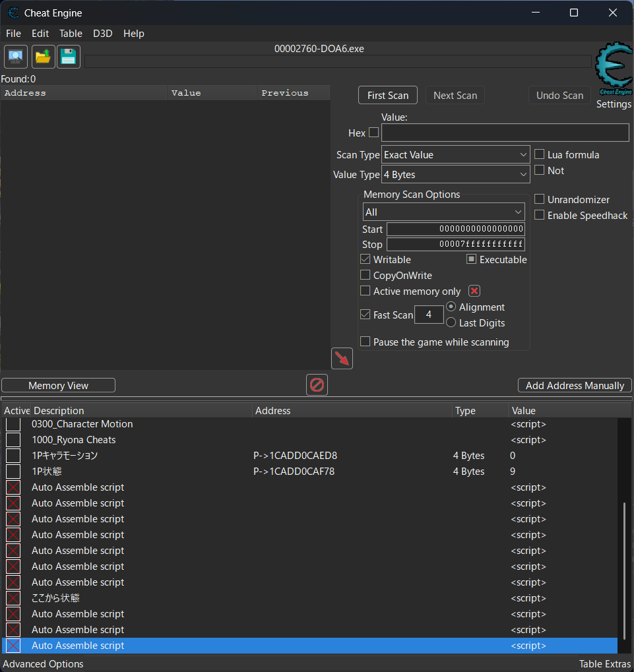
Task: Activate the 1000_Ryona Cheats script checkbox
Action: coord(13,440)
